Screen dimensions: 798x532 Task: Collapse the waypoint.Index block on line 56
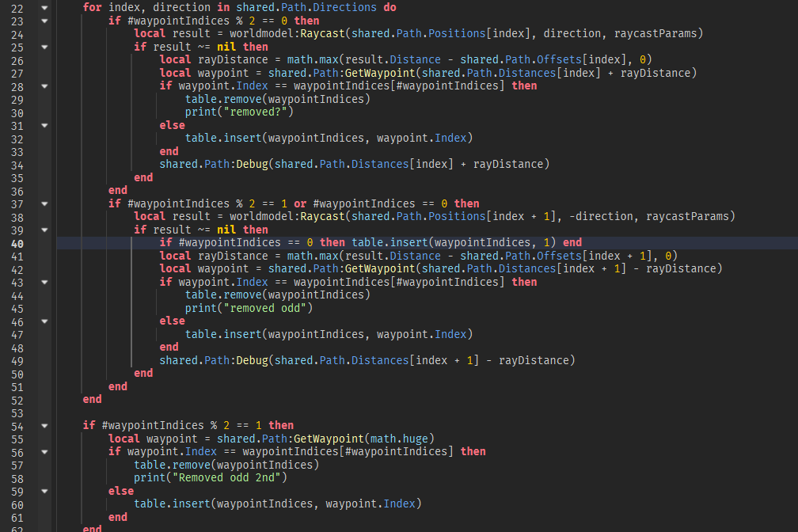pyautogui.click(x=44, y=451)
